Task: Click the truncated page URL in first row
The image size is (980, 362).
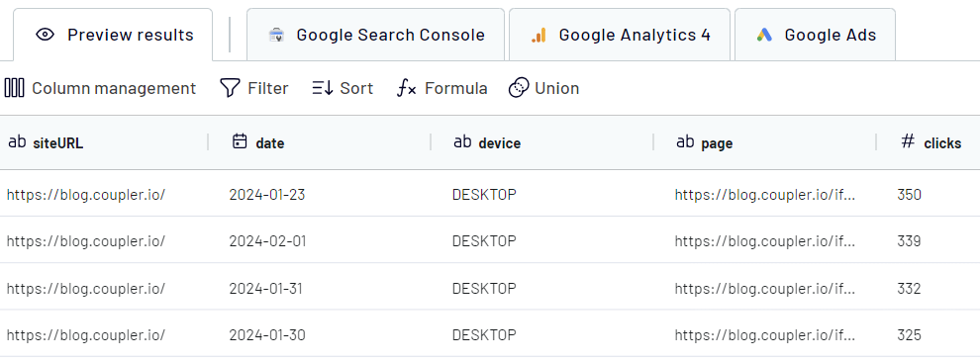Action: click(x=765, y=194)
